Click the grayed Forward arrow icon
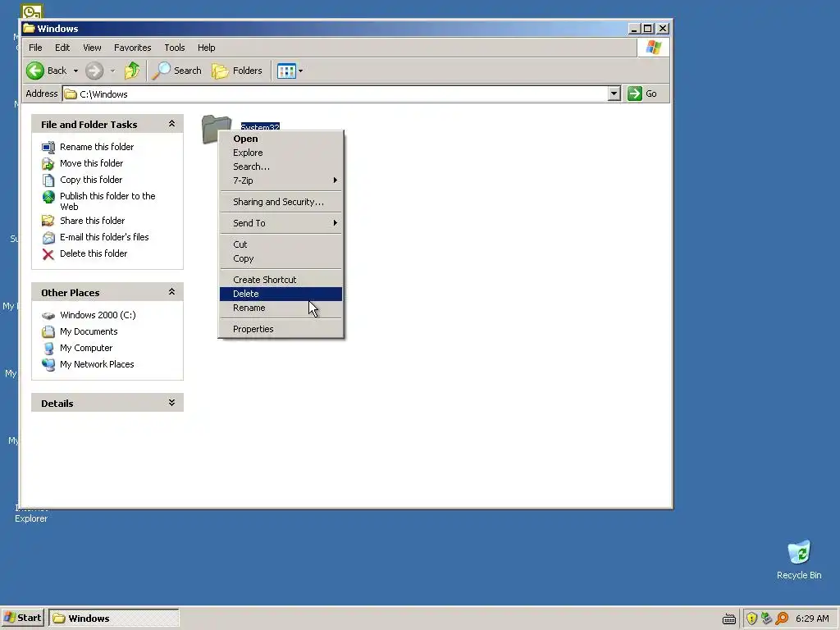The width and height of the screenshot is (840, 630). (94, 71)
